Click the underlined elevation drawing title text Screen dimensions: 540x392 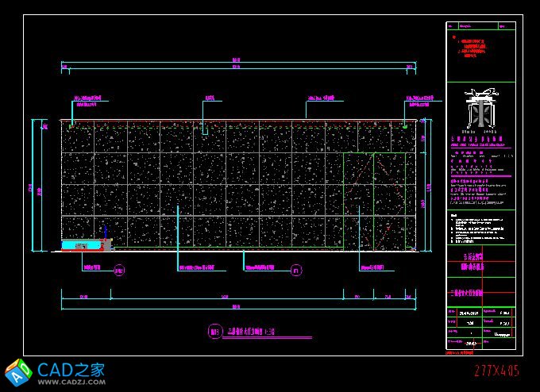(x=256, y=332)
